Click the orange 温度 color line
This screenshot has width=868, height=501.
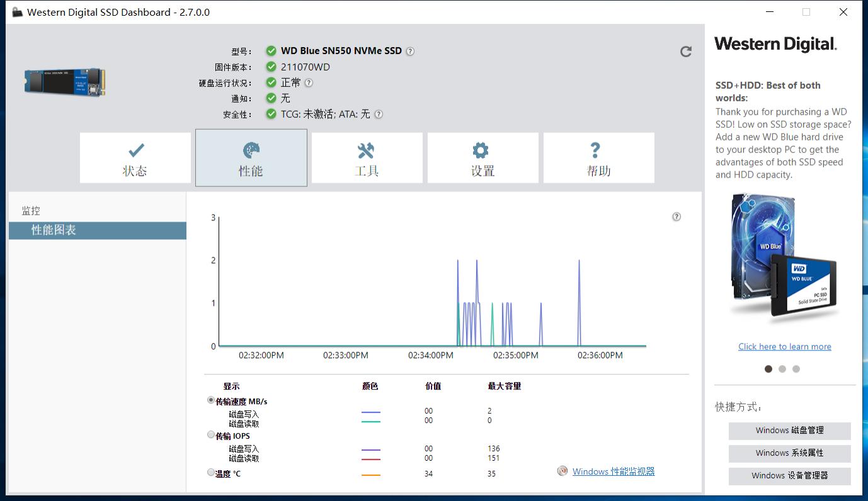click(371, 475)
